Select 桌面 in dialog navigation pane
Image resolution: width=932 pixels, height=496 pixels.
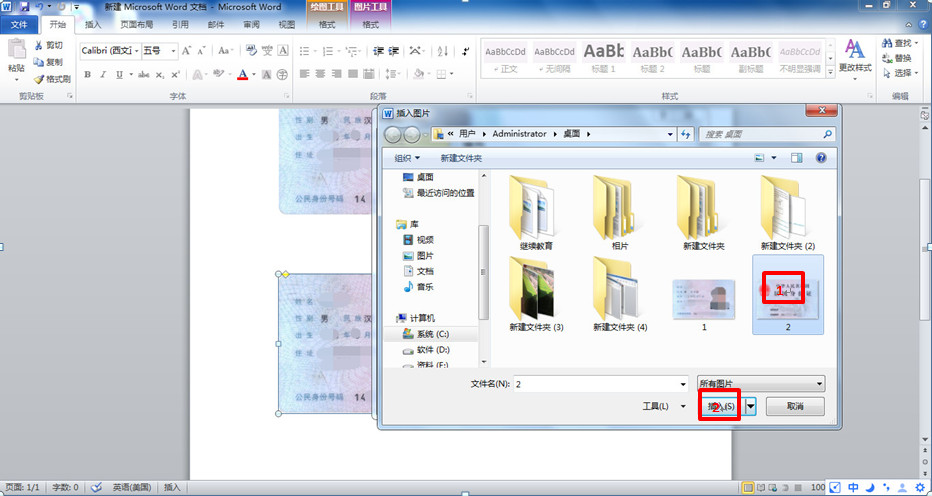418,177
